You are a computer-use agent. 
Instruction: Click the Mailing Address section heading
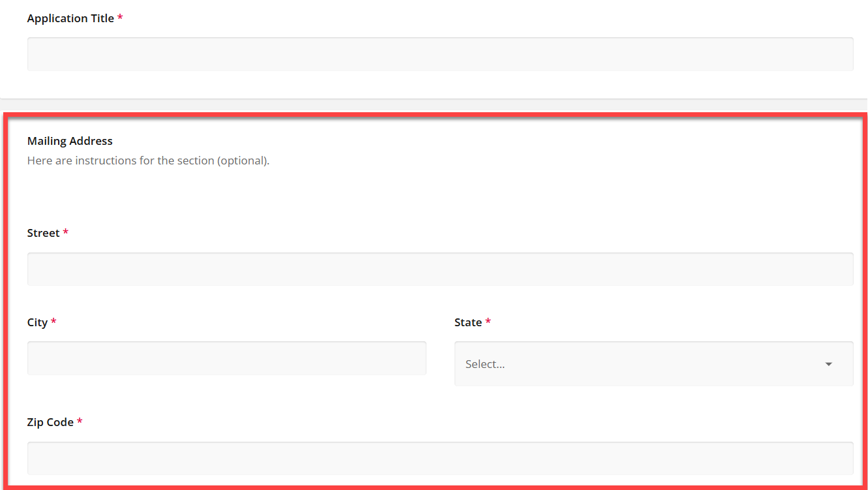click(x=70, y=141)
